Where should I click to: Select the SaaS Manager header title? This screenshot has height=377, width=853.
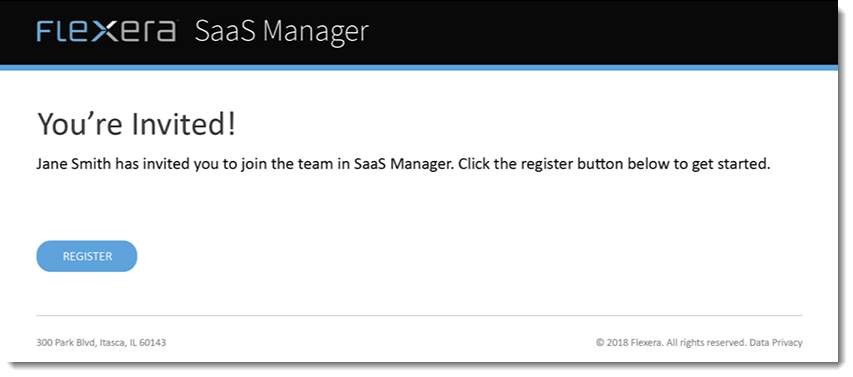click(x=282, y=32)
